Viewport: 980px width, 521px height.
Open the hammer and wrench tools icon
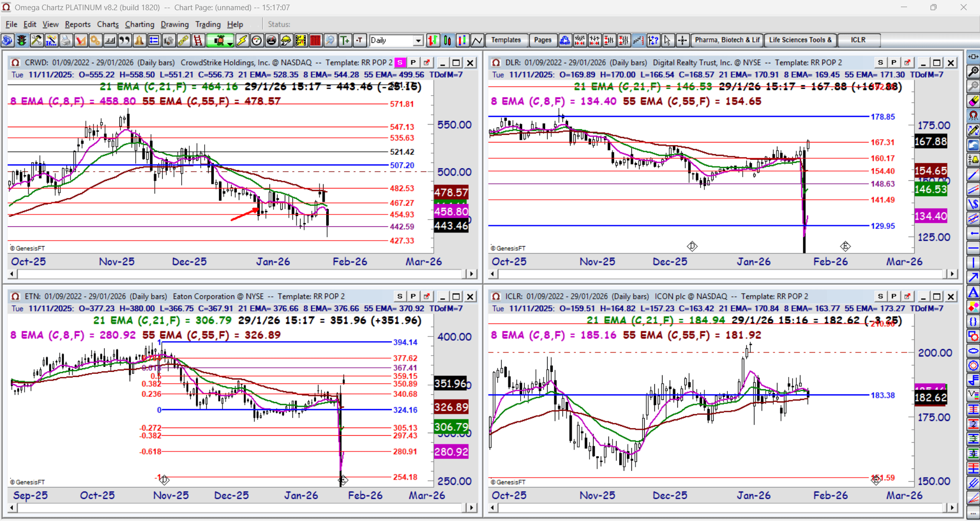click(x=36, y=40)
